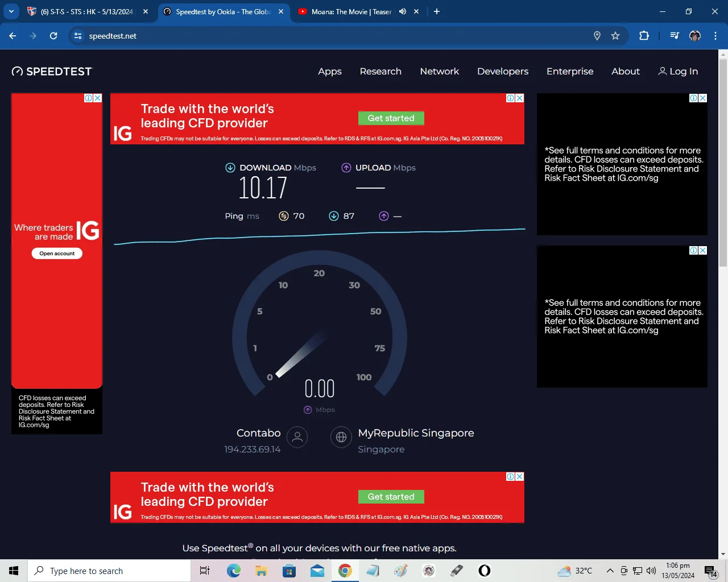Click the upload ping icon with dash
This screenshot has height=582, width=728.
384,216
